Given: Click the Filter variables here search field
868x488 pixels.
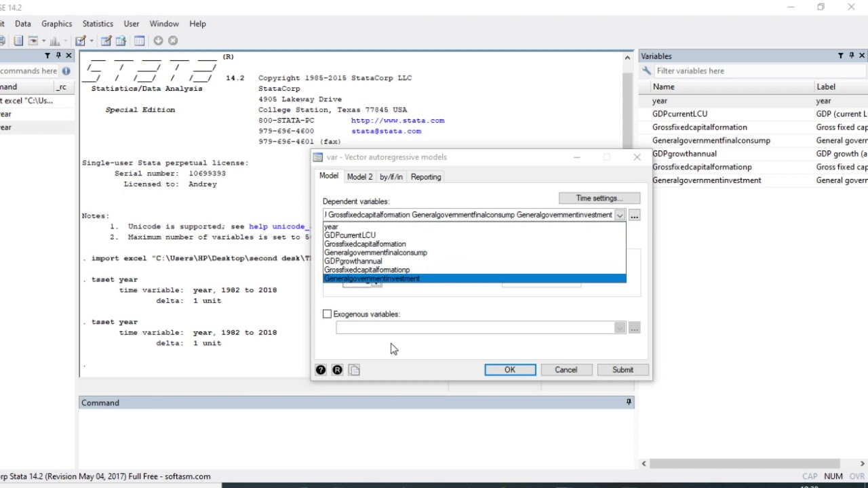Looking at the screenshot, I should (759, 70).
